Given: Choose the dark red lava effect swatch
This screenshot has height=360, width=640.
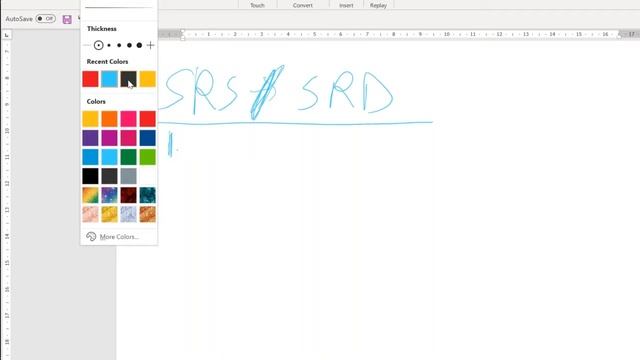Looking at the screenshot, I should click(129, 195).
